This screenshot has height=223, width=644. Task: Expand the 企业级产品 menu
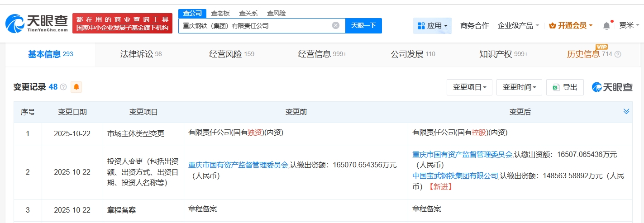(518, 26)
